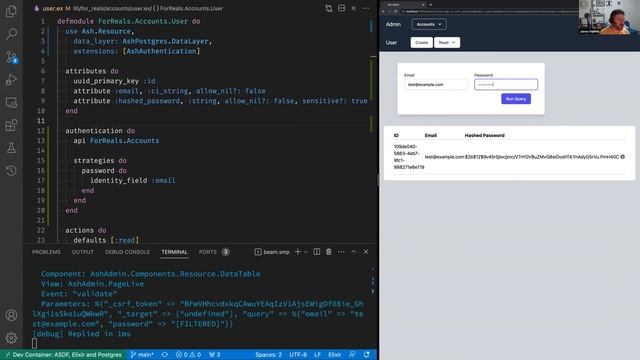Click the test@example.com table cell
Image resolution: width=640 pixels, height=360 pixels.
tap(444, 157)
